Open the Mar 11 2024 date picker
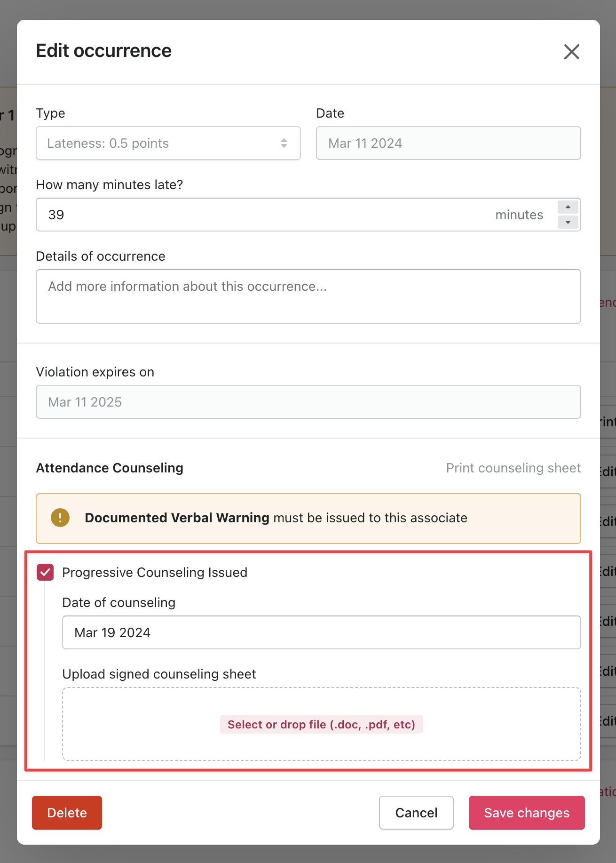The height and width of the screenshot is (863, 616). click(x=448, y=143)
